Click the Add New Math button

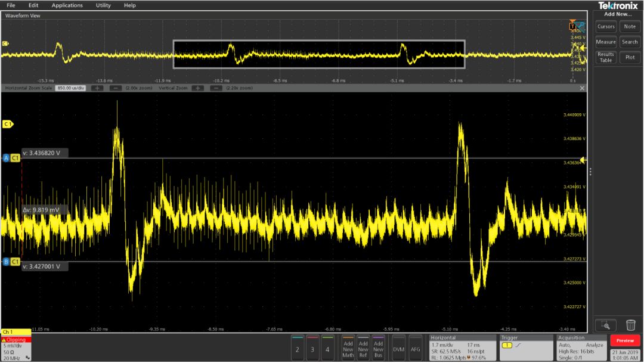(x=348, y=349)
